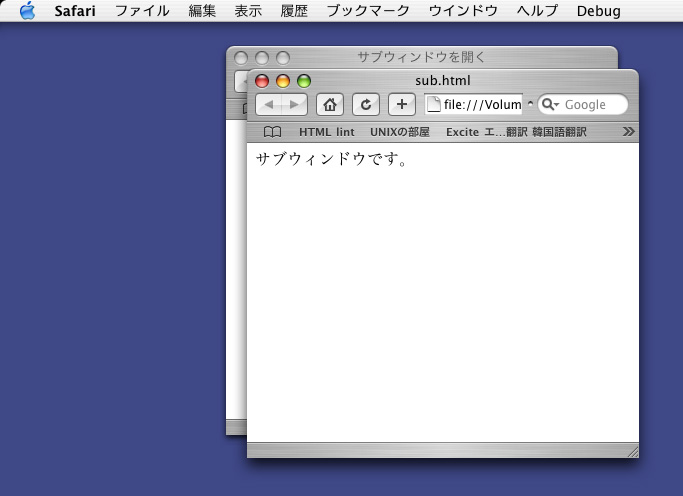Open the HTML lint bookmark
The width and height of the screenshot is (683, 496).
[327, 132]
